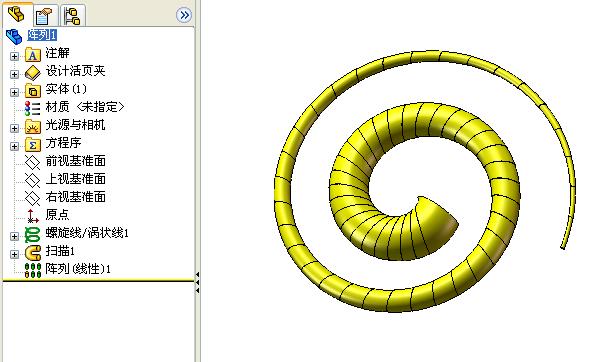Expand the 光源与相机 node
The width and height of the screenshot is (609, 362).
click(14, 128)
